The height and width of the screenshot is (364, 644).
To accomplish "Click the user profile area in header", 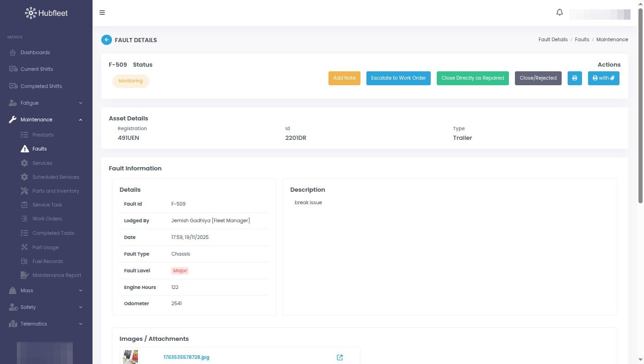I will [x=600, y=14].
